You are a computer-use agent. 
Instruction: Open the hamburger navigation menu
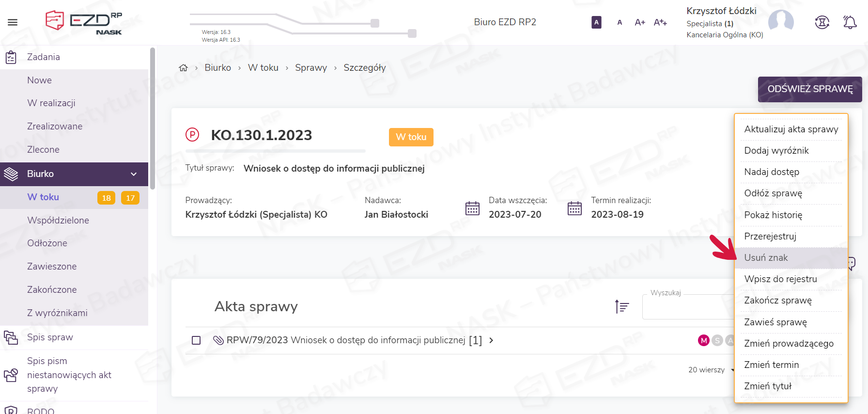(x=13, y=22)
